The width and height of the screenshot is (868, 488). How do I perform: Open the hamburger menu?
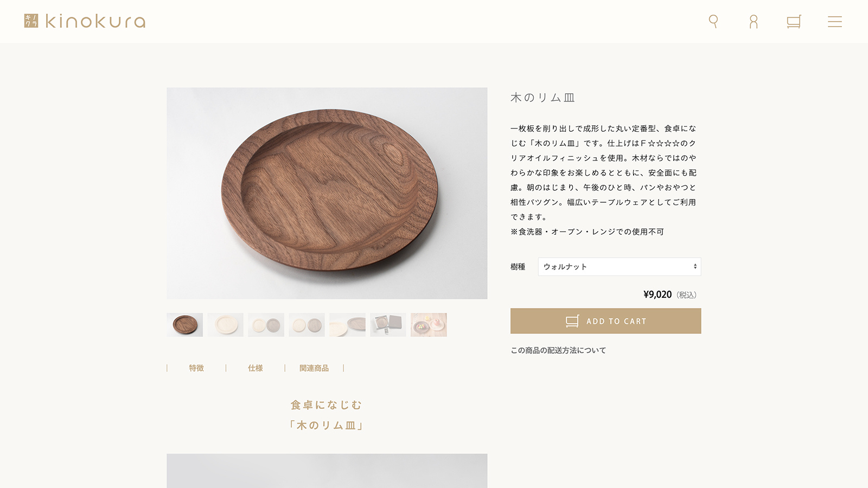click(834, 22)
